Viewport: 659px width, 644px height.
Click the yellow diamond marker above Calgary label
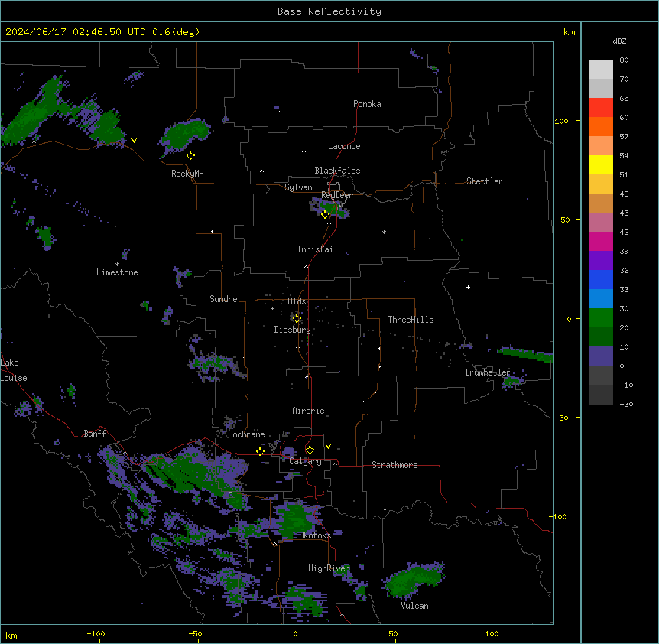[310, 450]
